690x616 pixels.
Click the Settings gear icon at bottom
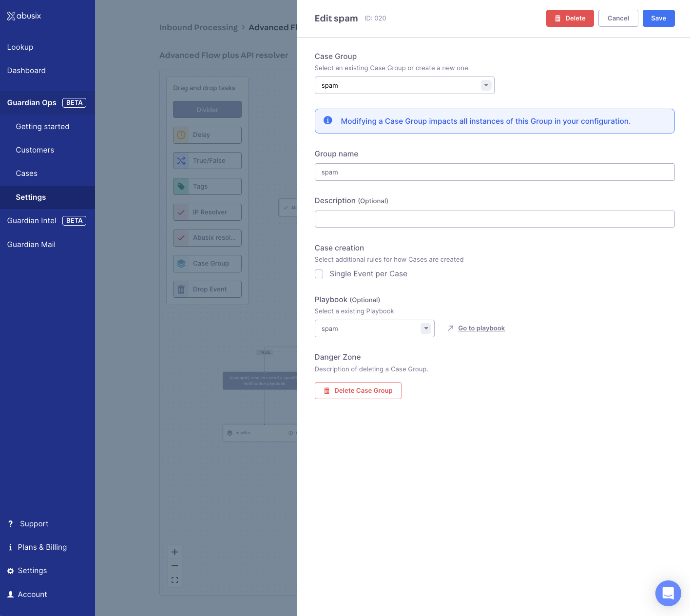[x=11, y=571]
